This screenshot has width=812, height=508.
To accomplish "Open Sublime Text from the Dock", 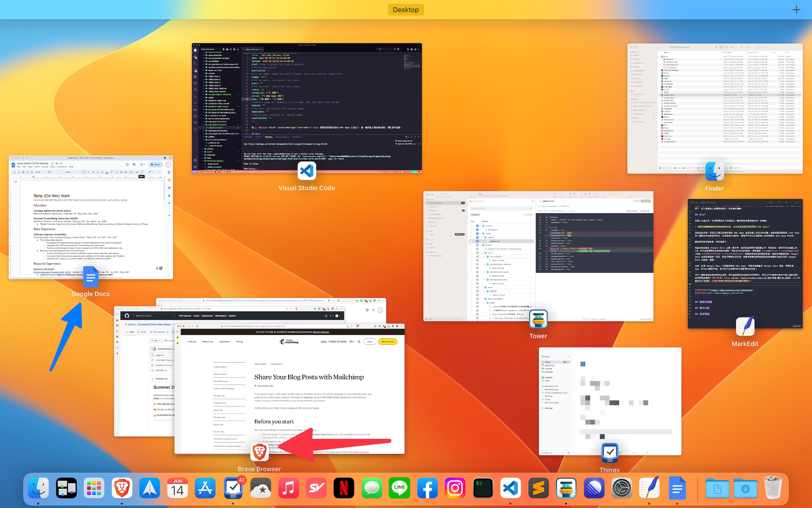I will point(538,488).
